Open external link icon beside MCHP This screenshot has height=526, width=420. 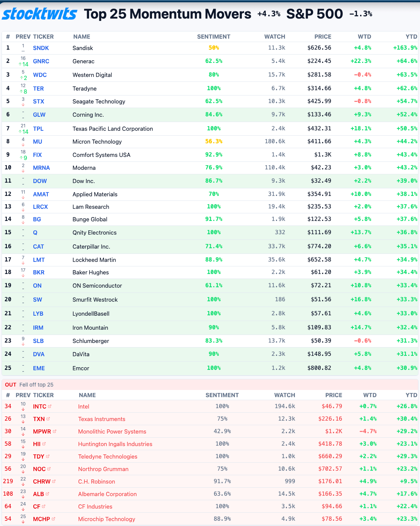tap(53, 519)
